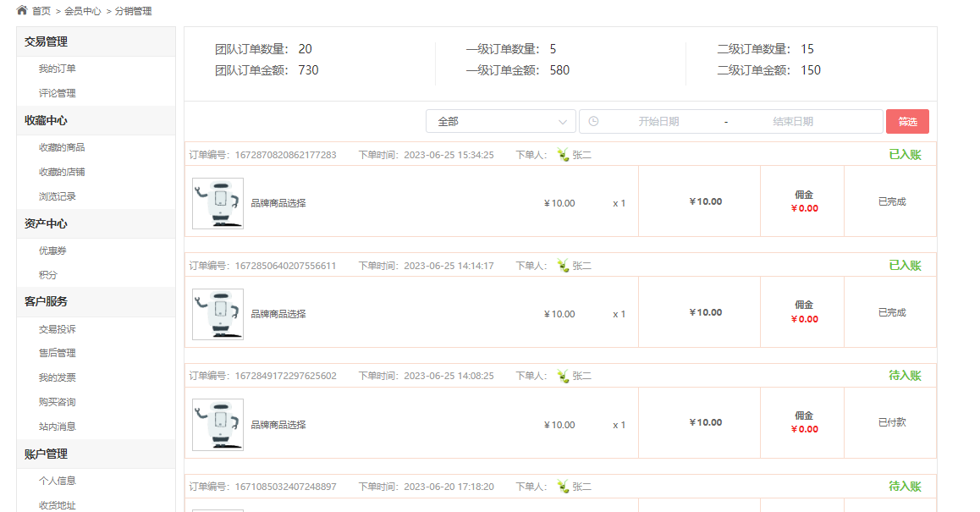This screenshot has height=512, width=980.
Task: Open the first order's robot product thumbnail
Action: pos(217,203)
